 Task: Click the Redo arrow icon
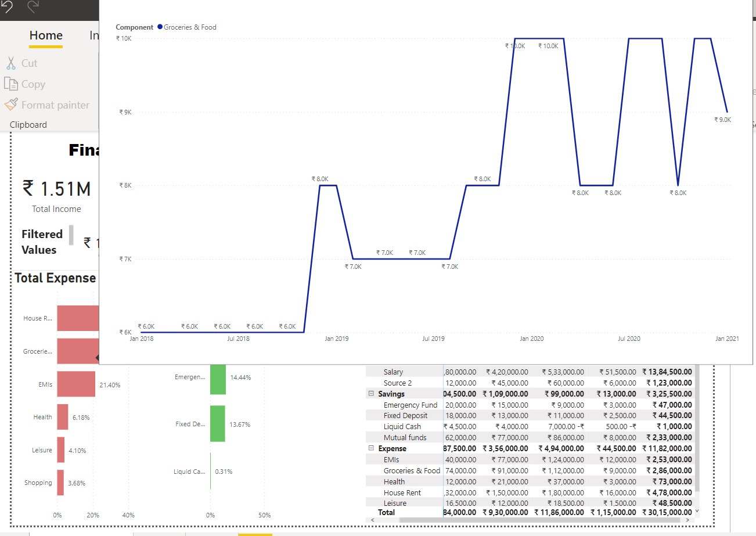(x=33, y=6)
